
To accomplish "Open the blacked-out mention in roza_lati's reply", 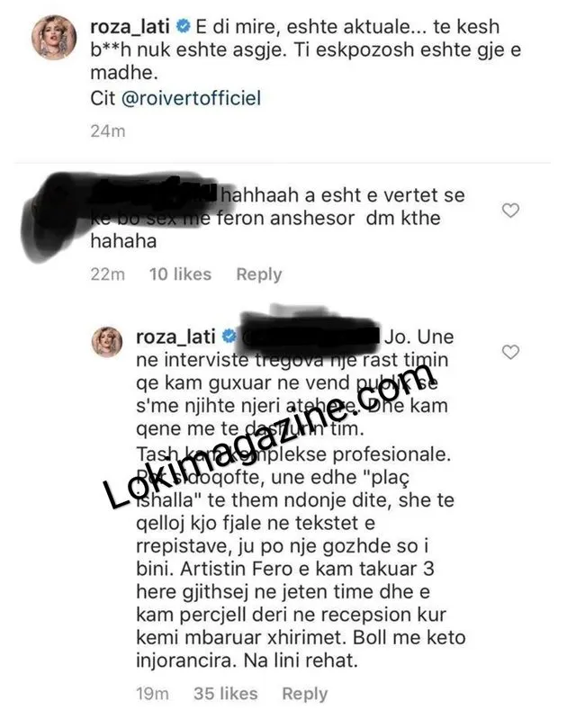I will pos(310,336).
